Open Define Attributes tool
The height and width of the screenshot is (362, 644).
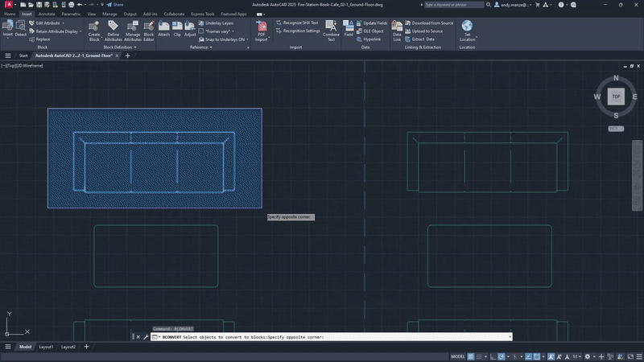click(x=113, y=31)
